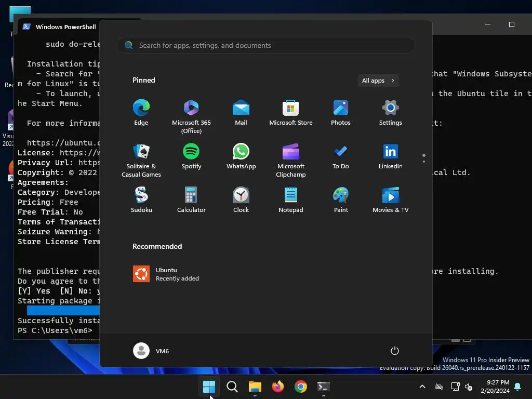Click the OneDrive cloud tray icon
Screen dimensions: 532x399
click(439, 387)
